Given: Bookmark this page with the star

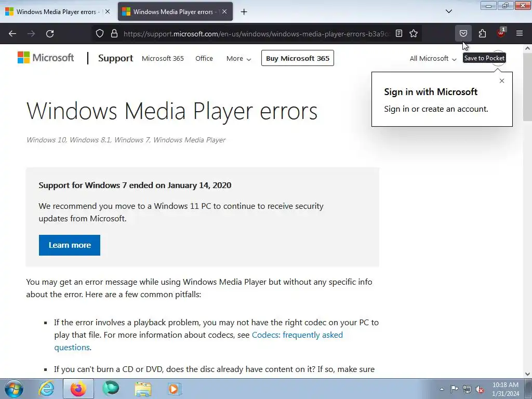Looking at the screenshot, I should (414, 34).
